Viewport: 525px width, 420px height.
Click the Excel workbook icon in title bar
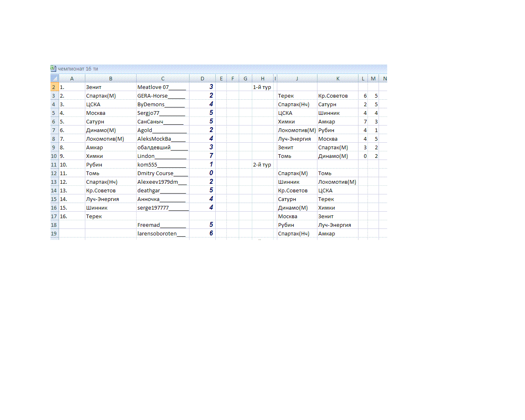pyautogui.click(x=53, y=68)
